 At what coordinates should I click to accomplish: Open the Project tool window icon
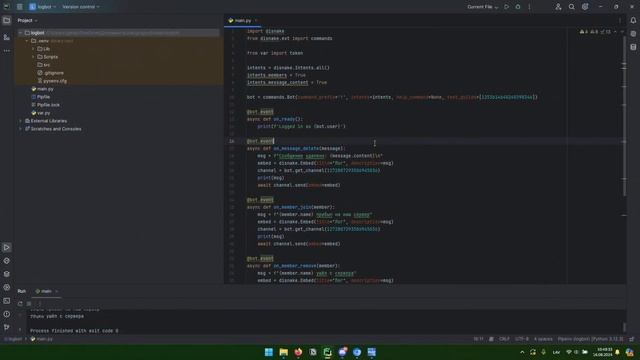(x=7, y=20)
